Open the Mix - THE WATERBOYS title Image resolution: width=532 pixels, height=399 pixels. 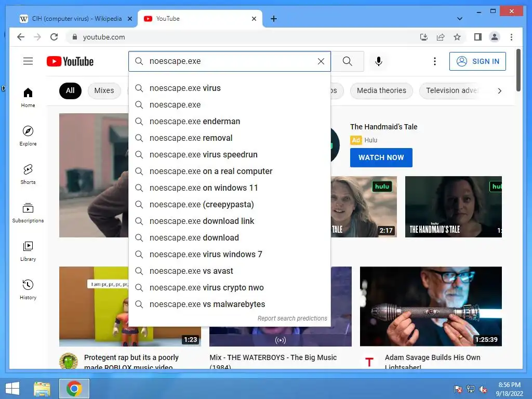click(273, 362)
